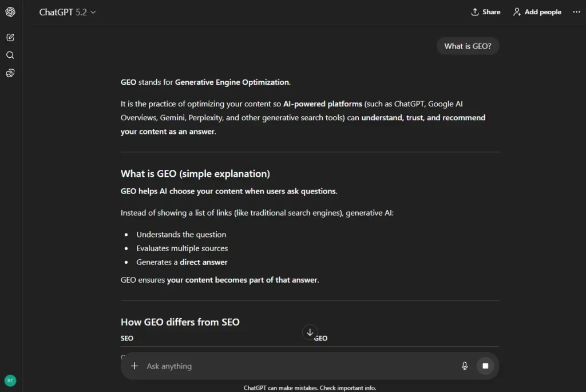586x392 pixels.
Task: Stop the response generation with the square button
Action: tap(485, 365)
